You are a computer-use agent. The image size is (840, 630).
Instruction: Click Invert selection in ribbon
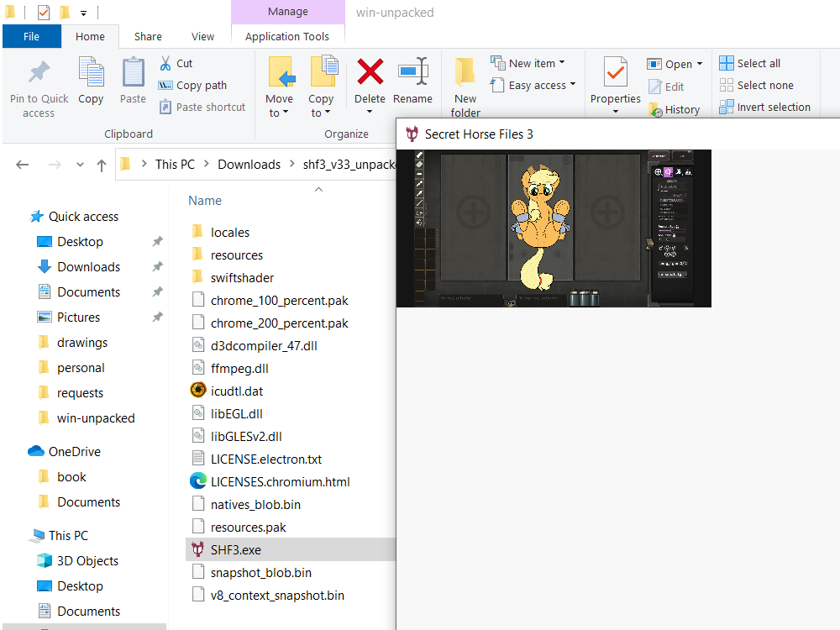point(765,108)
